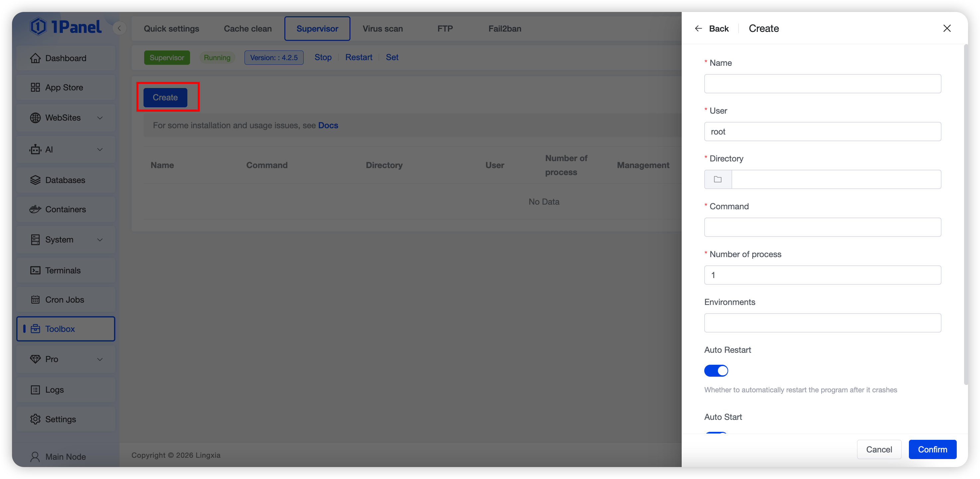Expand the AI menu chevron
This screenshot has height=479, width=980.
(x=100, y=149)
